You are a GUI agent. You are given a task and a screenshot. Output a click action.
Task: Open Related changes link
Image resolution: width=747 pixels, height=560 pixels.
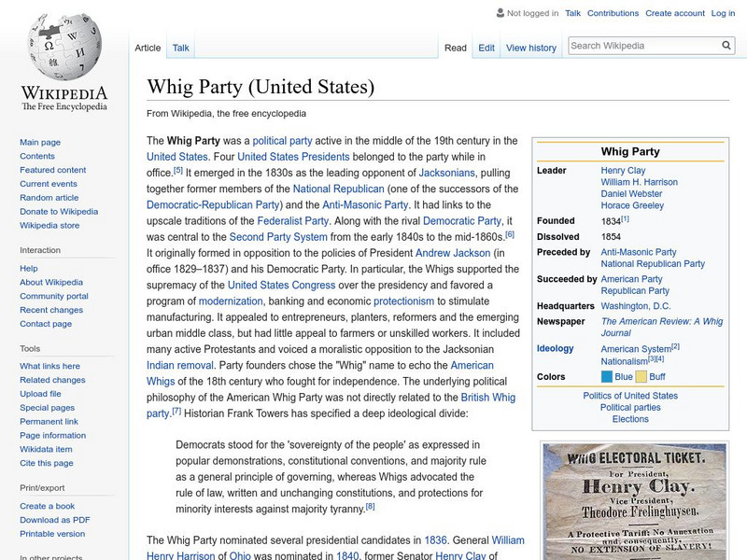[52, 380]
